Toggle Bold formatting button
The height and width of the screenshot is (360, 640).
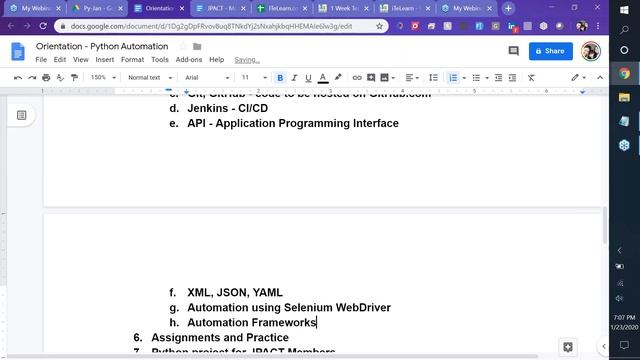coord(280,78)
